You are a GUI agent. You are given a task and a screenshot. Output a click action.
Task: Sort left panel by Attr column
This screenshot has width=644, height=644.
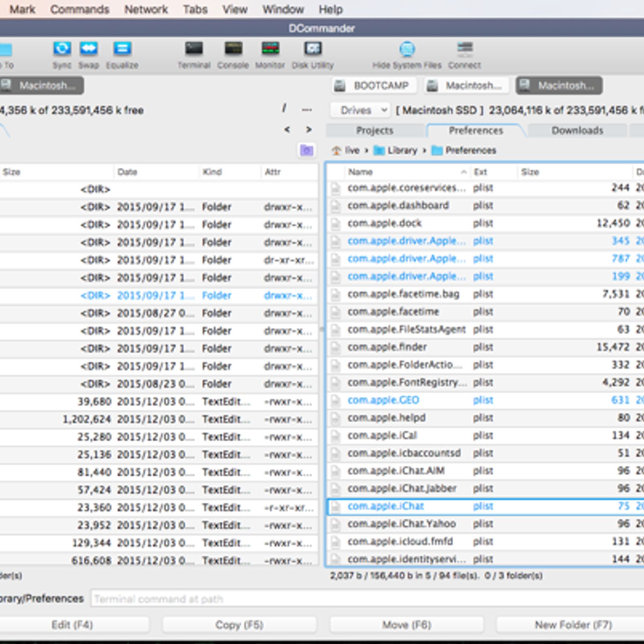tap(289, 172)
